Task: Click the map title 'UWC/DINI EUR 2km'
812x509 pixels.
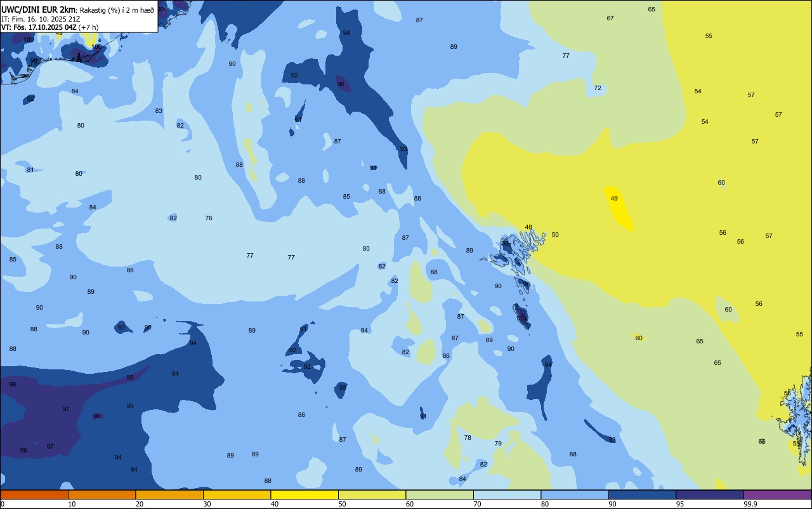Action: [x=38, y=10]
